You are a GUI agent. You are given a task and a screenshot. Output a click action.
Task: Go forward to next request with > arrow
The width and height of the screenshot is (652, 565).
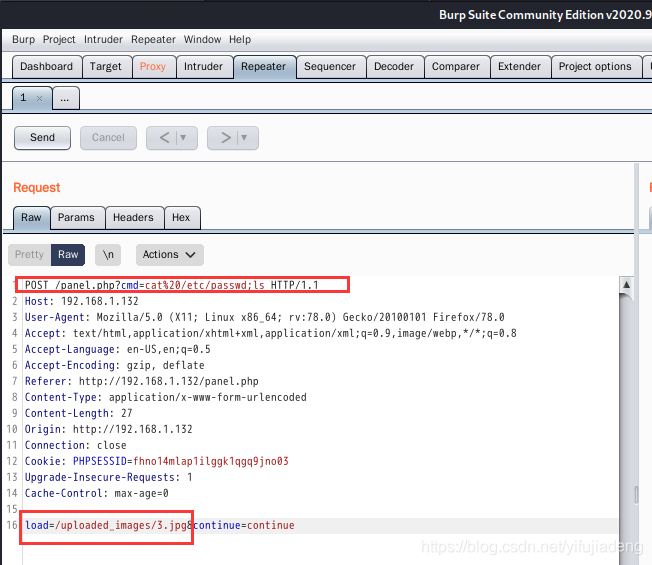[226, 138]
